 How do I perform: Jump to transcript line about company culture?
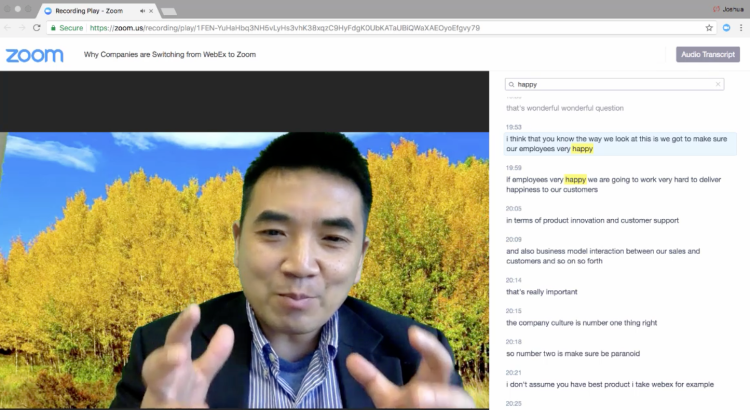582,323
